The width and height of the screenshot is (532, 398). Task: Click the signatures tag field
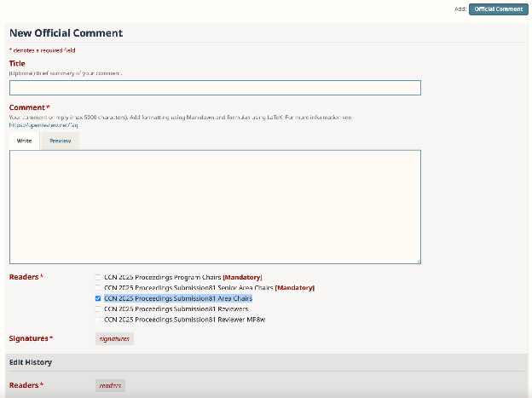pyautogui.click(x=114, y=338)
